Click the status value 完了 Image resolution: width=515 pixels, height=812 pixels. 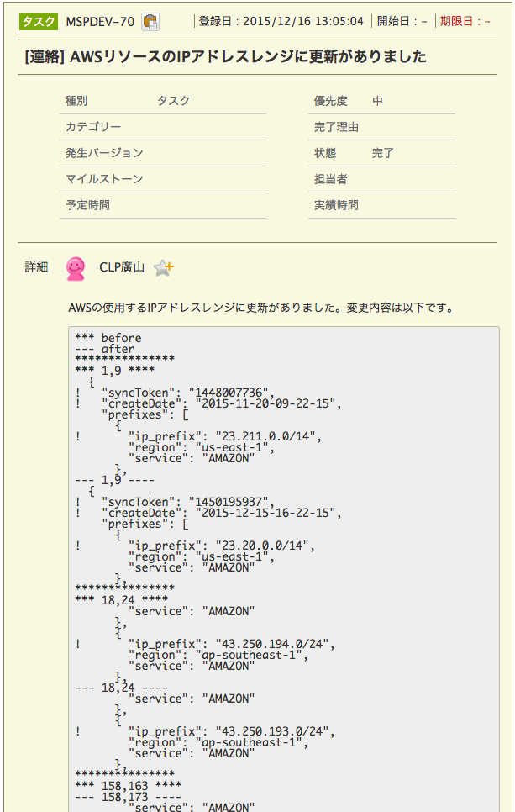click(x=383, y=153)
